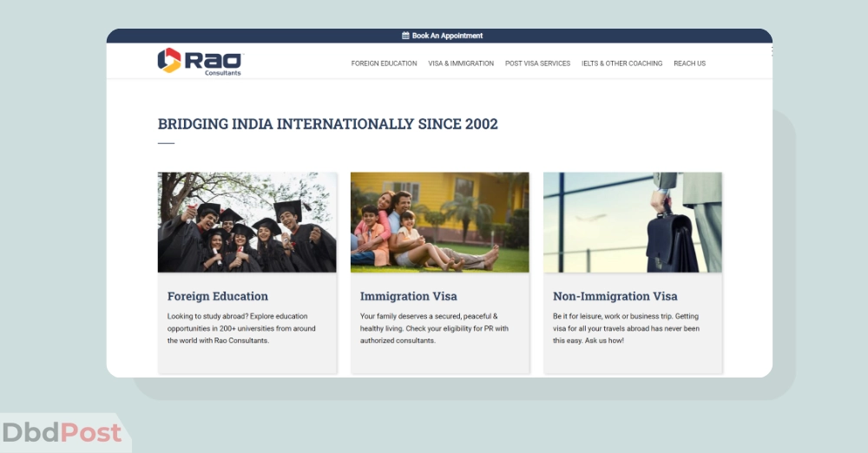Open the Book An Appointment link
Image resolution: width=868 pixels, height=453 pixels.
coord(447,36)
